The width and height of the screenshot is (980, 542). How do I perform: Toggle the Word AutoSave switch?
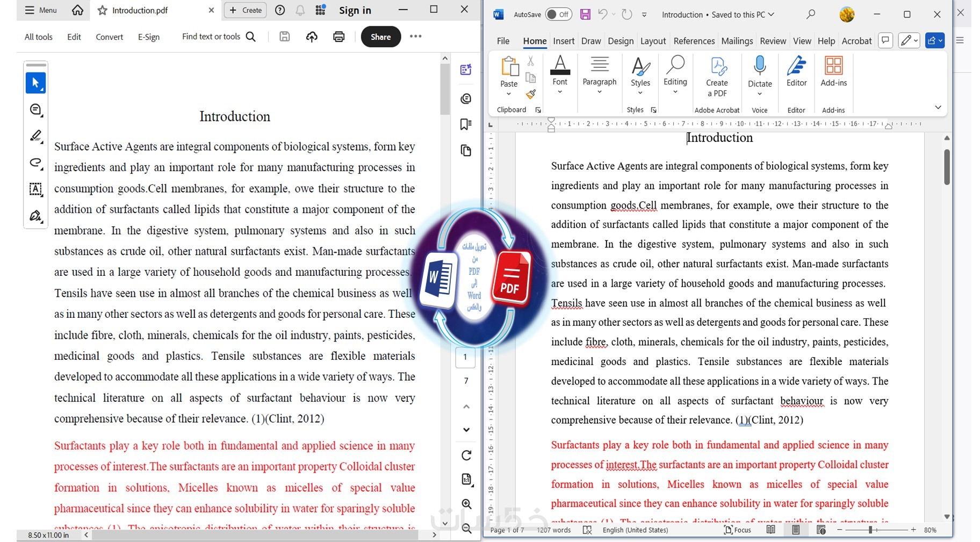coord(559,15)
